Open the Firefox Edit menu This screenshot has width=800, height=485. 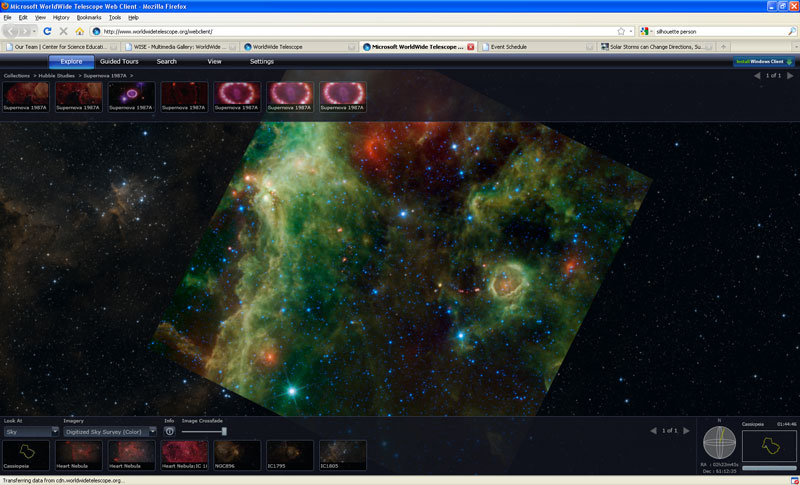23,17
